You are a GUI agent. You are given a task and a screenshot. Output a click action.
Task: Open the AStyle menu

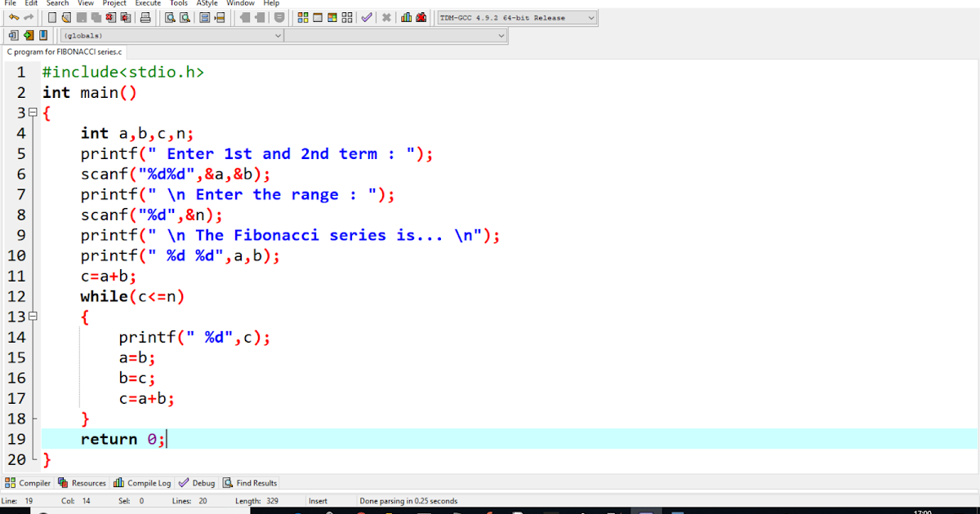click(x=207, y=3)
